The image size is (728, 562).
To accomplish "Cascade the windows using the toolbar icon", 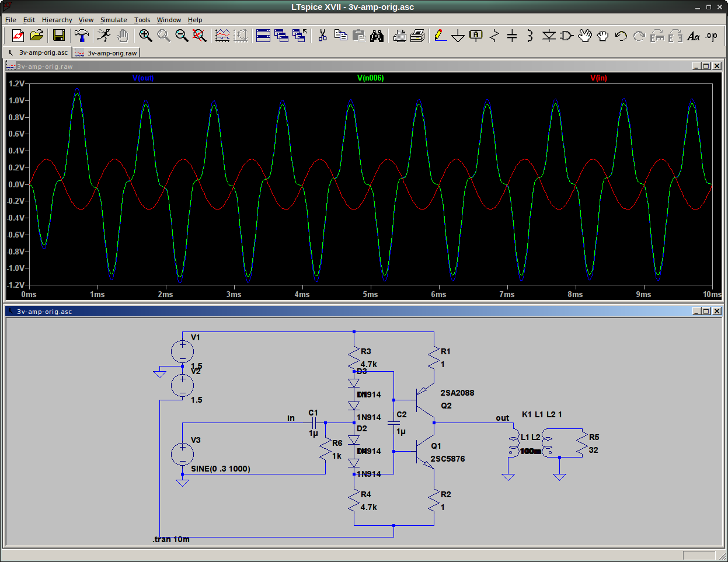I will pyautogui.click(x=281, y=36).
